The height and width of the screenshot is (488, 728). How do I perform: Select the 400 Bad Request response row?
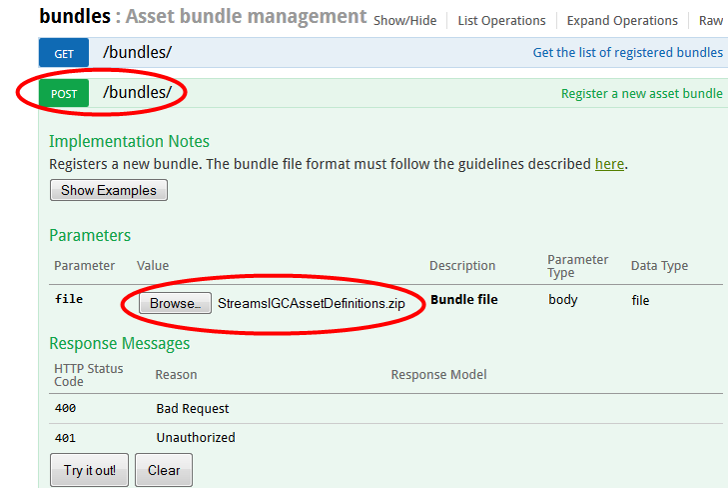192,408
